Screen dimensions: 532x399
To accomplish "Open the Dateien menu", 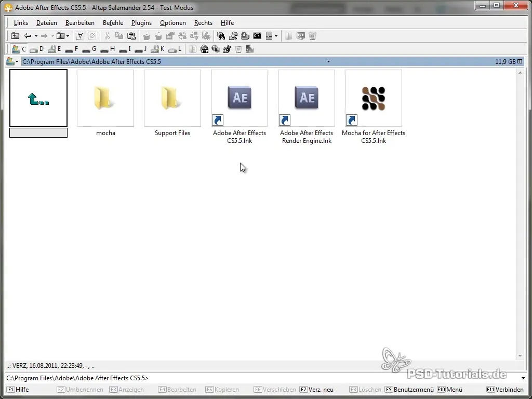I will [x=46, y=23].
